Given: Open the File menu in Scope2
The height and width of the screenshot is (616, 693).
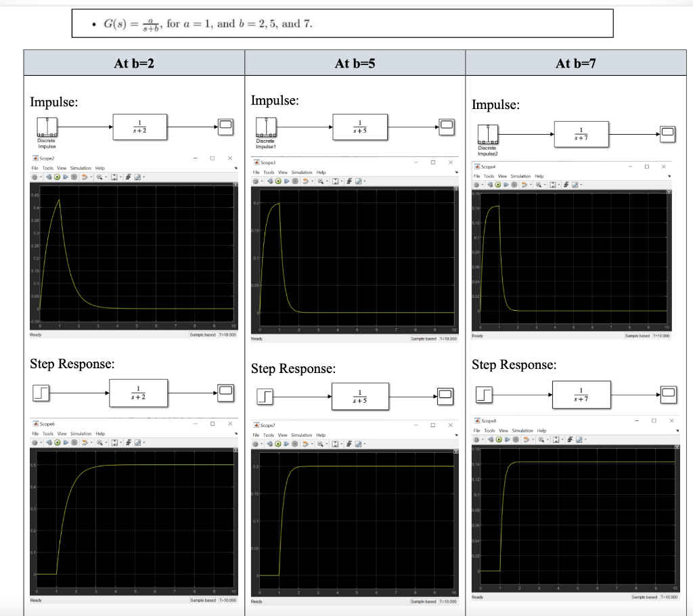Looking at the screenshot, I should pyautogui.click(x=34, y=169).
